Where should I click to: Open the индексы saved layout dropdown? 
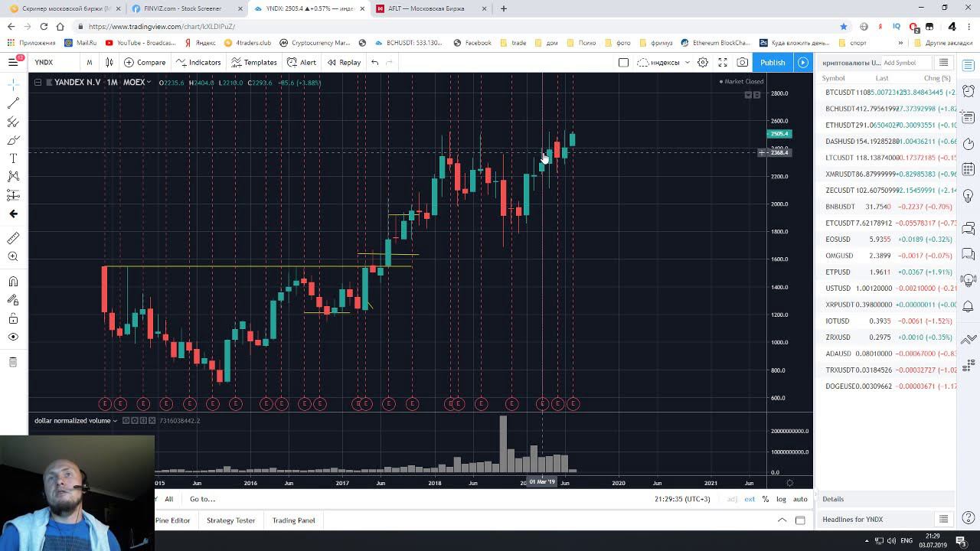[663, 62]
